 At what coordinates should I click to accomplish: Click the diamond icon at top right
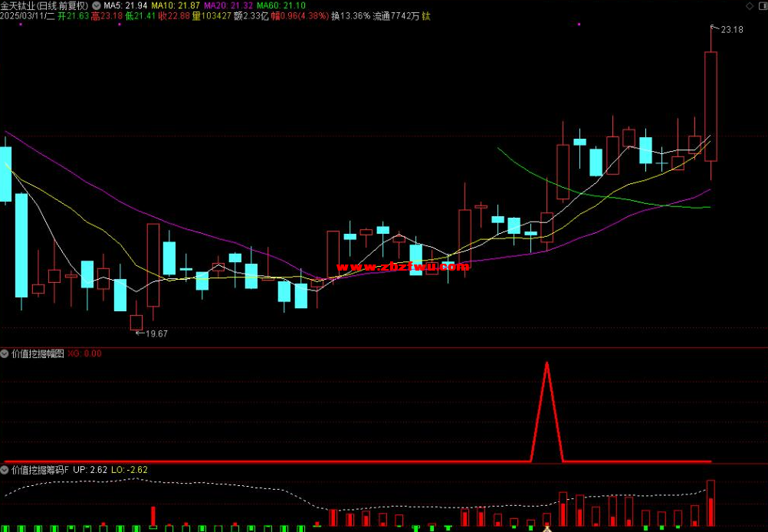(750, 6)
